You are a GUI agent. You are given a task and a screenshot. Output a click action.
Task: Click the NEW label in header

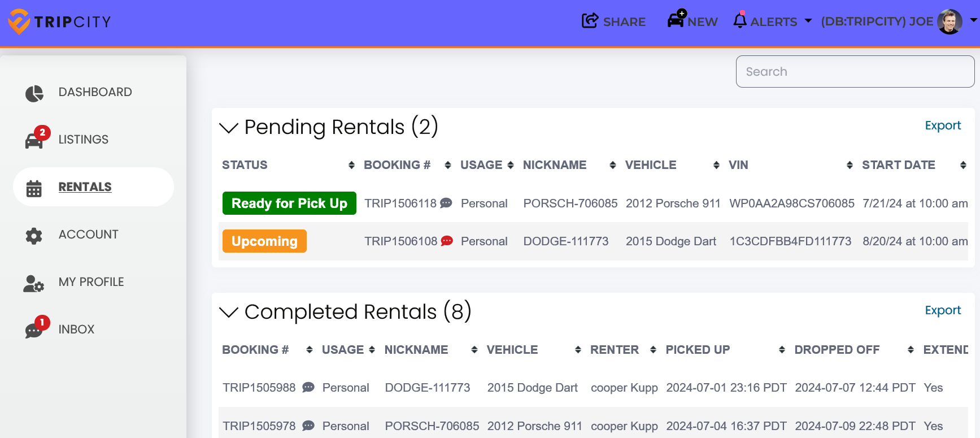coord(703,22)
